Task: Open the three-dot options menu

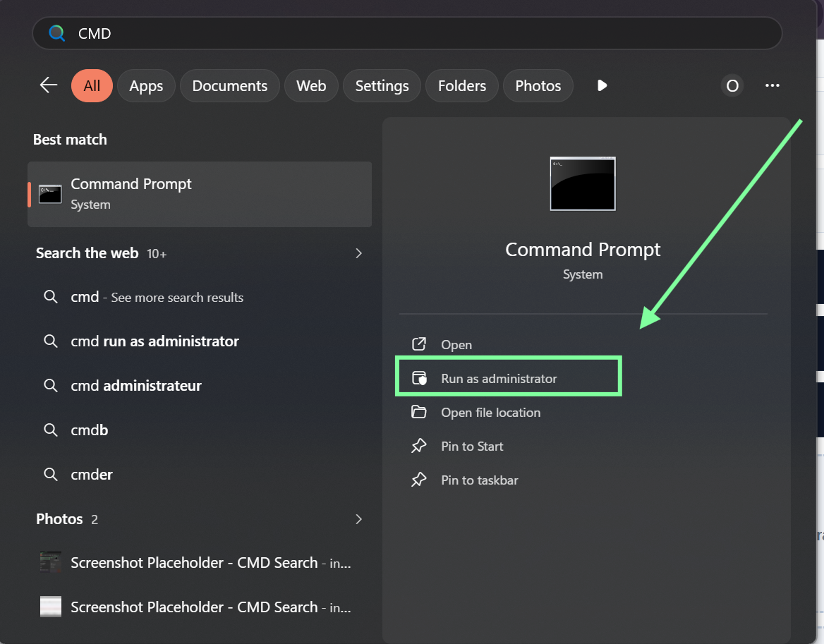Action: coord(772,85)
